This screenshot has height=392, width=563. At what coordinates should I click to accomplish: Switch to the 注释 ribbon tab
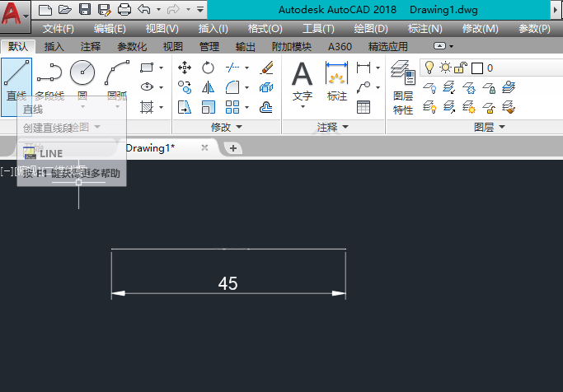(x=91, y=47)
